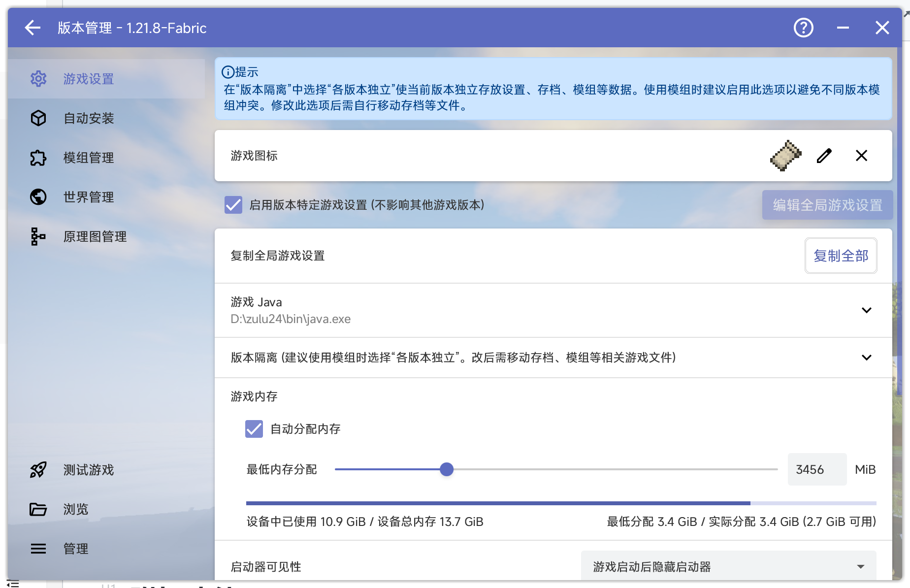Click the 复制全部 button
This screenshot has width=910, height=588.
tap(841, 256)
